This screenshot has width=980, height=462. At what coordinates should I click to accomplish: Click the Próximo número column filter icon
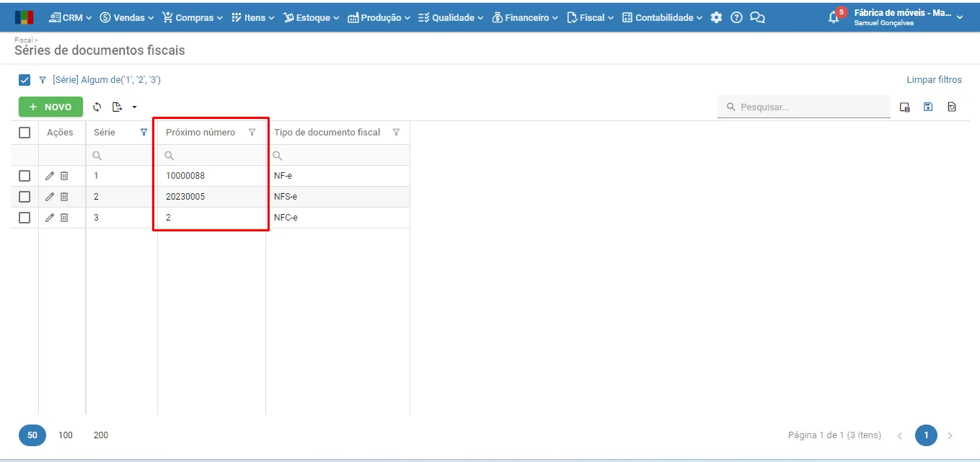pos(252,133)
